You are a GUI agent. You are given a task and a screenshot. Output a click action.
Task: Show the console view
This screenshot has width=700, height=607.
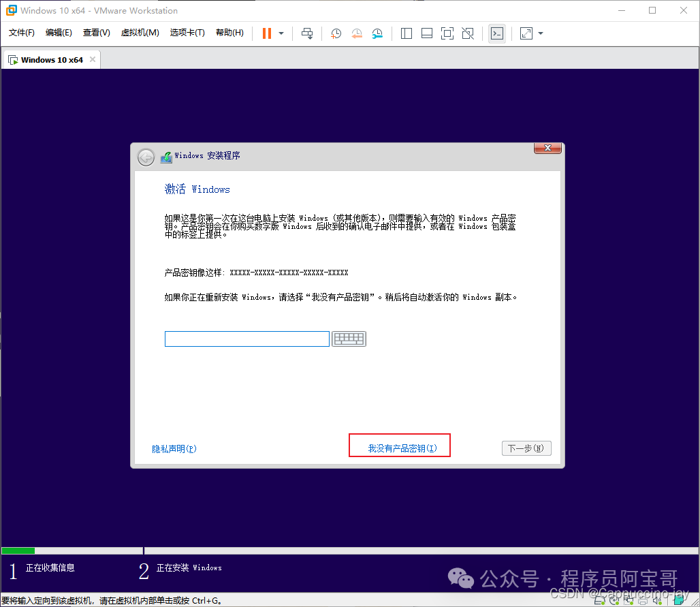pos(497,33)
